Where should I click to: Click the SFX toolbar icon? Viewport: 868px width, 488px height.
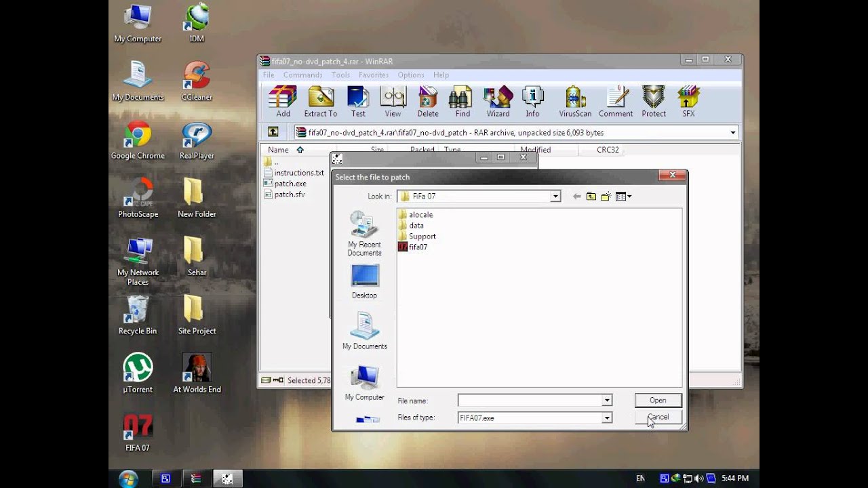coord(688,102)
